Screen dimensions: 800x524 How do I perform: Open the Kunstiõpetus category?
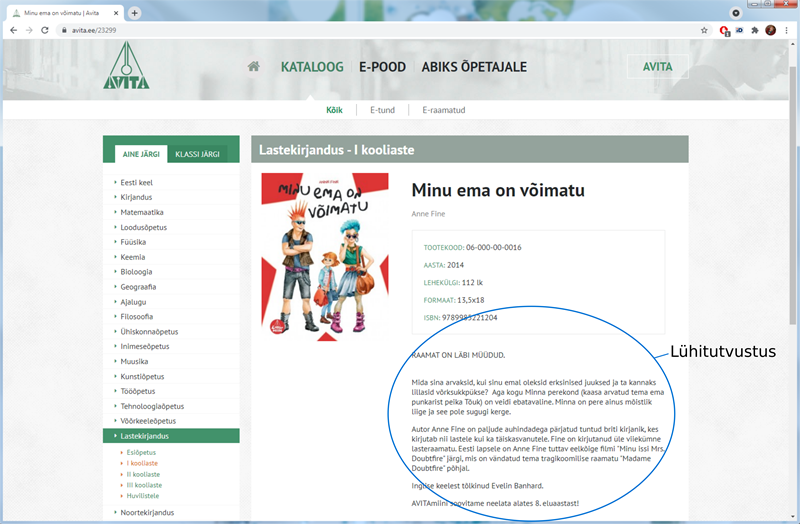142,376
